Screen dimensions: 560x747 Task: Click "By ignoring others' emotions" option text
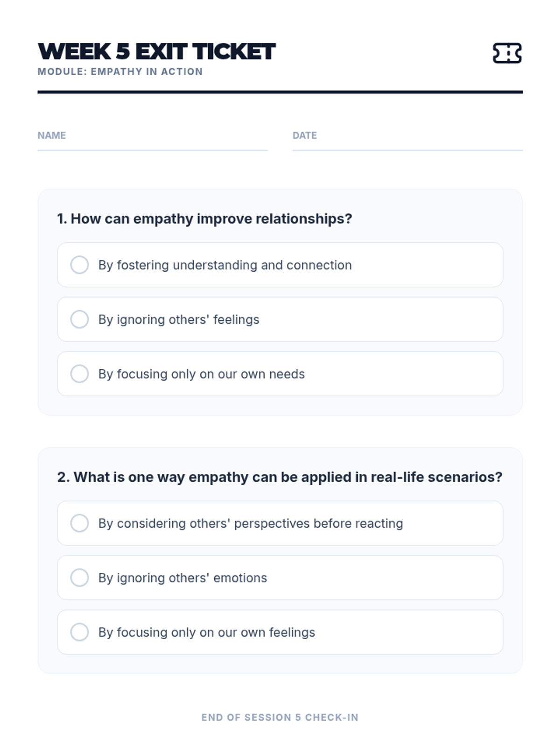coord(182,578)
